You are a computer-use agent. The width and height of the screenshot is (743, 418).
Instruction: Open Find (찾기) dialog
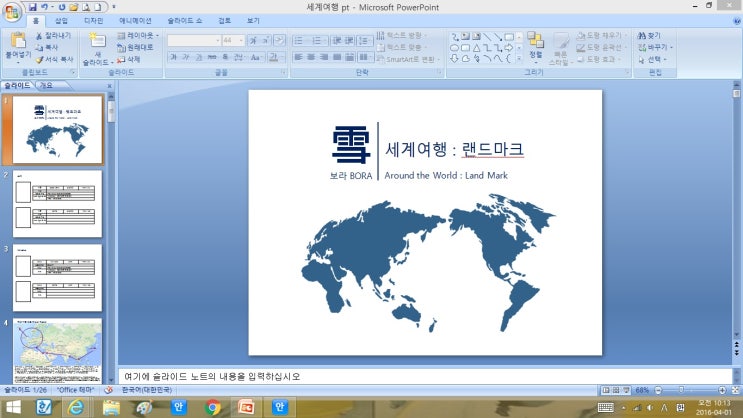click(649, 36)
